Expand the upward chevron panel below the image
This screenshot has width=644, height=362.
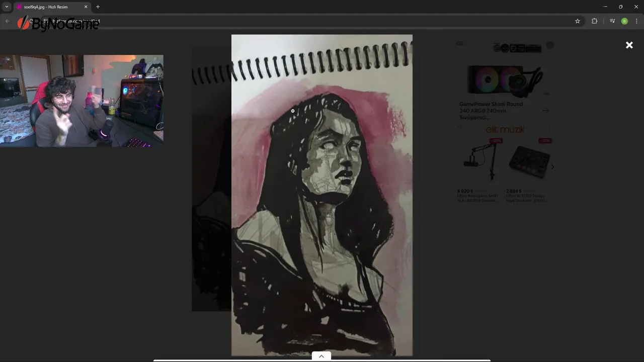[x=321, y=356]
